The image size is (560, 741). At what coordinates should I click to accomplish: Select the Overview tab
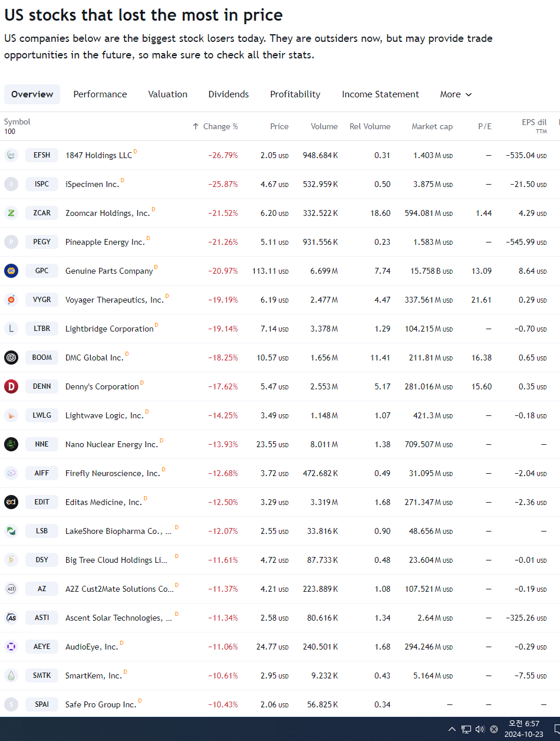tap(32, 94)
